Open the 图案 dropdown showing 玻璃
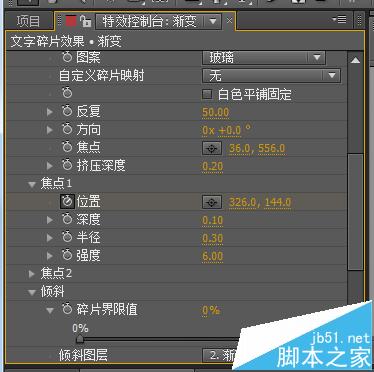The width and height of the screenshot is (374, 372). [263, 58]
